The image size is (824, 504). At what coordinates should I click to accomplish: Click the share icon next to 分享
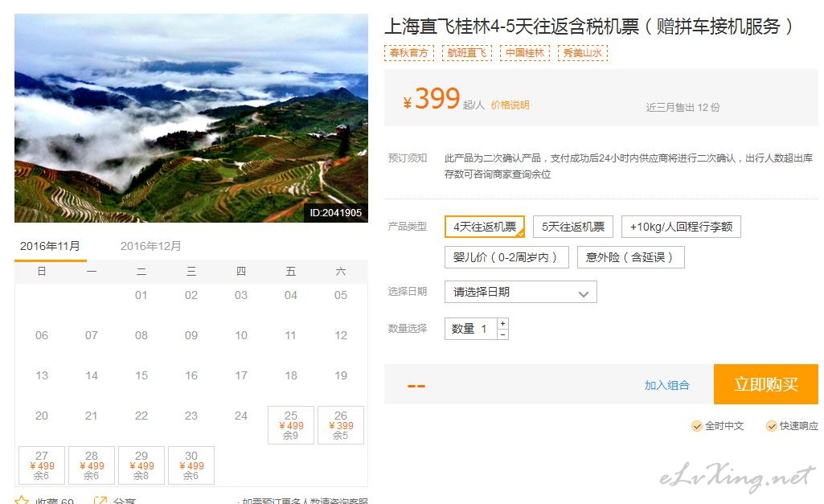pos(100,500)
